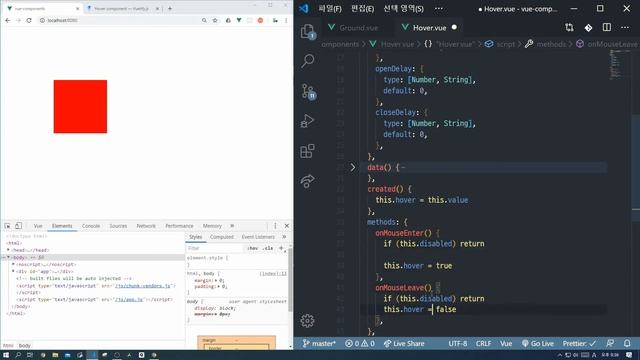Open the 선택 영역(S) menu
The height and width of the screenshot is (360, 640).
pos(403,9)
